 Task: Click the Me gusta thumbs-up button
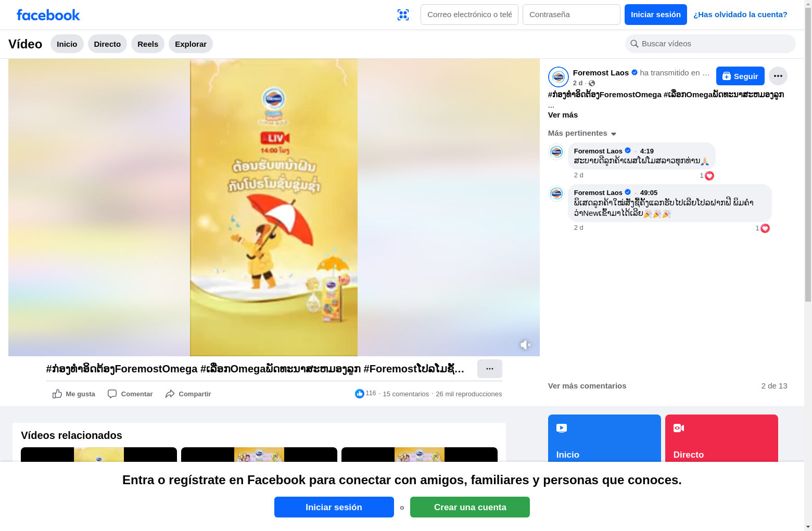[74, 394]
